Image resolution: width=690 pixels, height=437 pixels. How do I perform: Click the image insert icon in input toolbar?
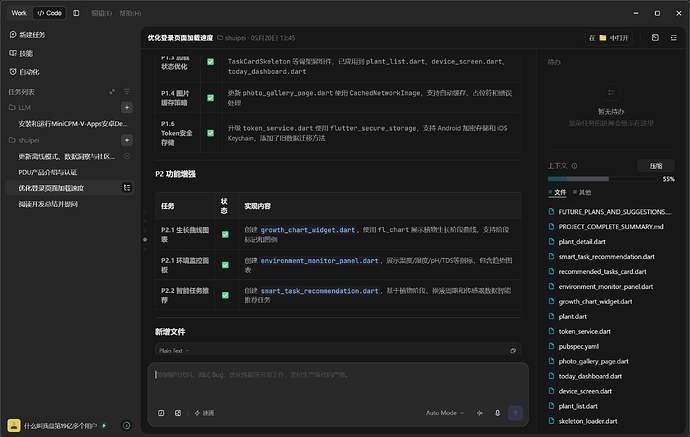(x=178, y=413)
